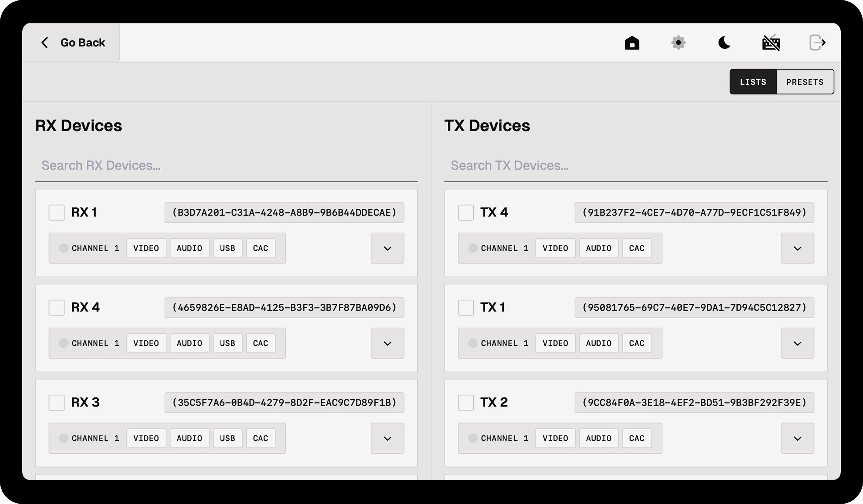Image resolution: width=863 pixels, height=504 pixels.
Task: Click VIDEO tag on TX 2
Action: coord(555,438)
